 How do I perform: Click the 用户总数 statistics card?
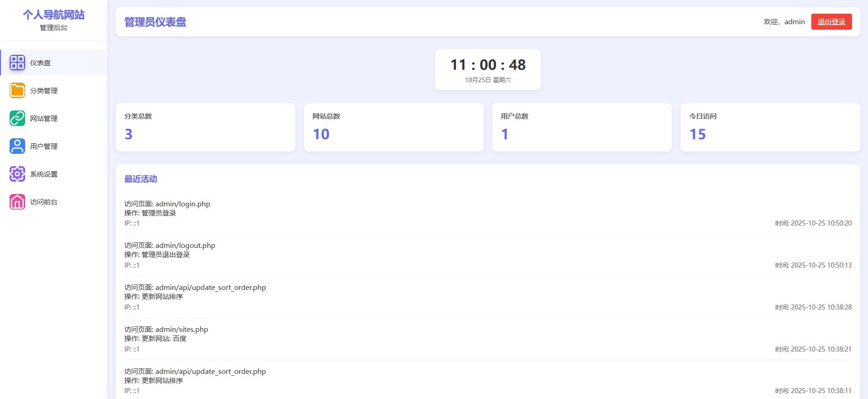tap(582, 127)
